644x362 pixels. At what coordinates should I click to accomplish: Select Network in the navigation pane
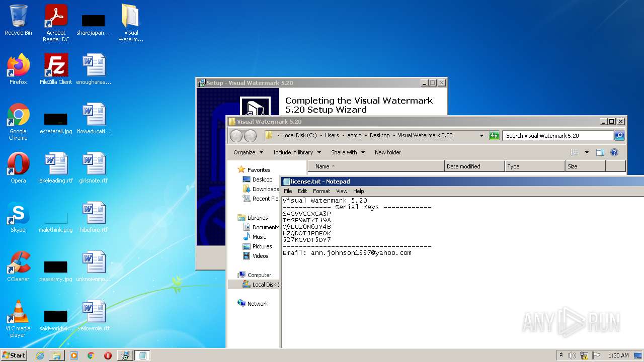[x=258, y=304]
